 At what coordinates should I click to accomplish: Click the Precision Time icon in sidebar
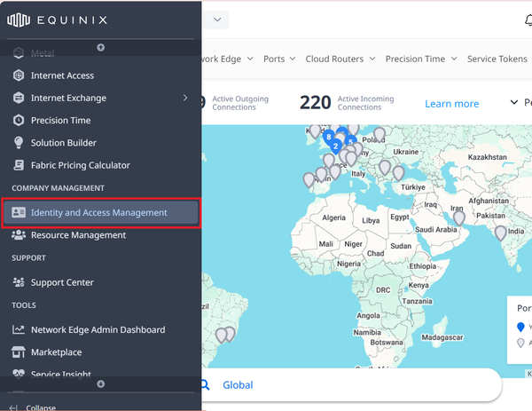pos(19,120)
